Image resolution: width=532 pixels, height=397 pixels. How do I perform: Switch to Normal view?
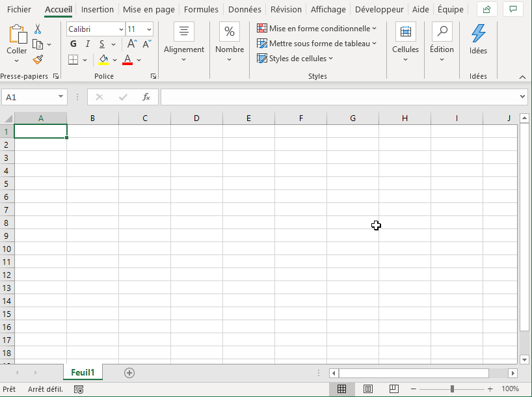coord(341,389)
